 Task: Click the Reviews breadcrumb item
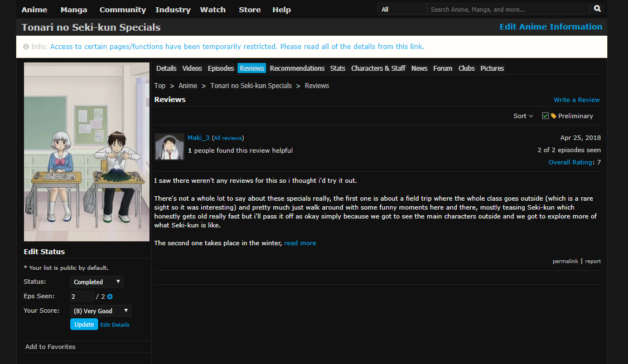(317, 86)
